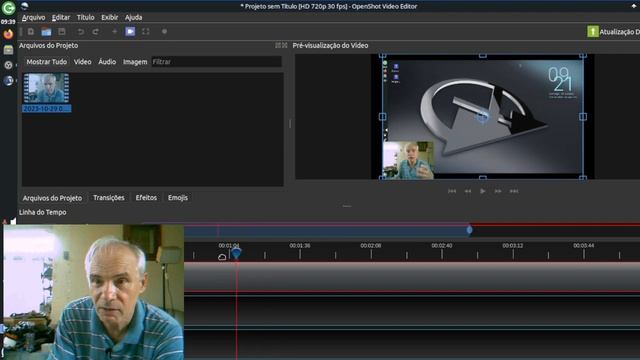
Task: Filter project files by Imagem
Action: pyautogui.click(x=135, y=62)
